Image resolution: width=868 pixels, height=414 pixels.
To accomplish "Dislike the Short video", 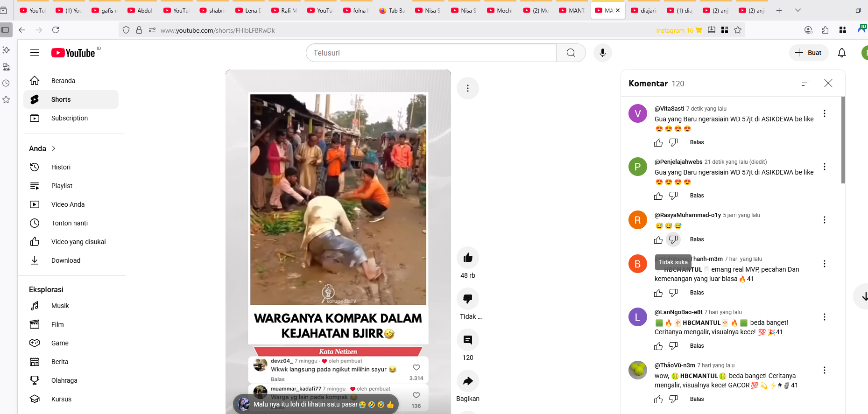I will click(x=468, y=299).
